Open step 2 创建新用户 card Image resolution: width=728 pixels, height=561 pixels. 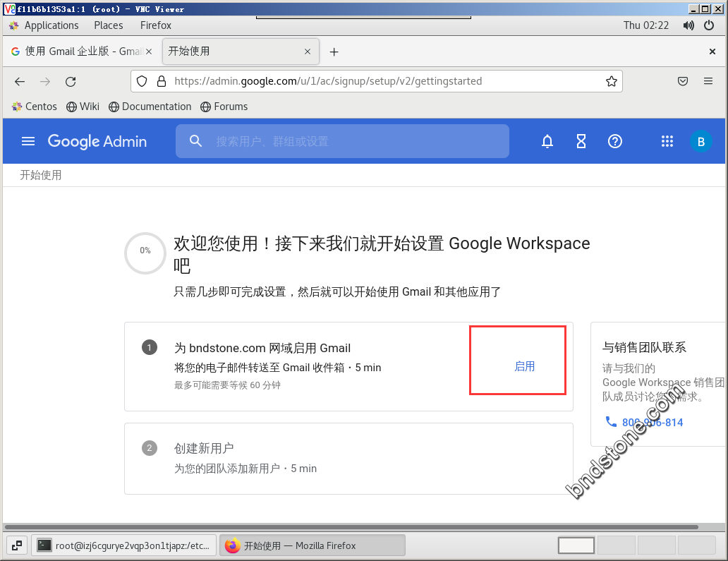click(x=348, y=459)
